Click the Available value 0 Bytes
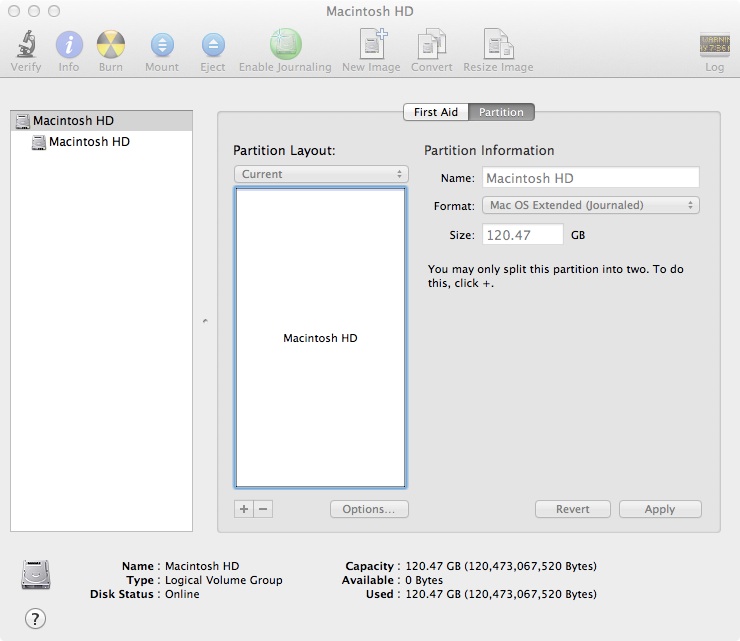This screenshot has width=740, height=641. coord(424,580)
